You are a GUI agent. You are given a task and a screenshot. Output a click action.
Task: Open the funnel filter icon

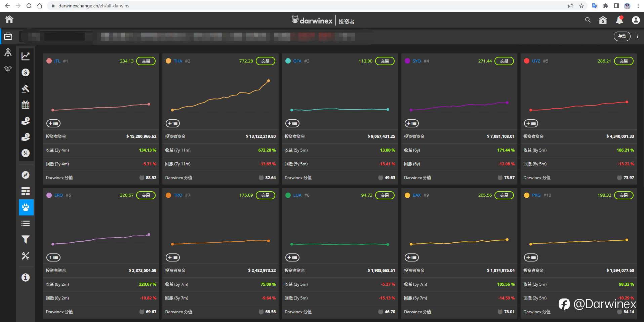26,239
